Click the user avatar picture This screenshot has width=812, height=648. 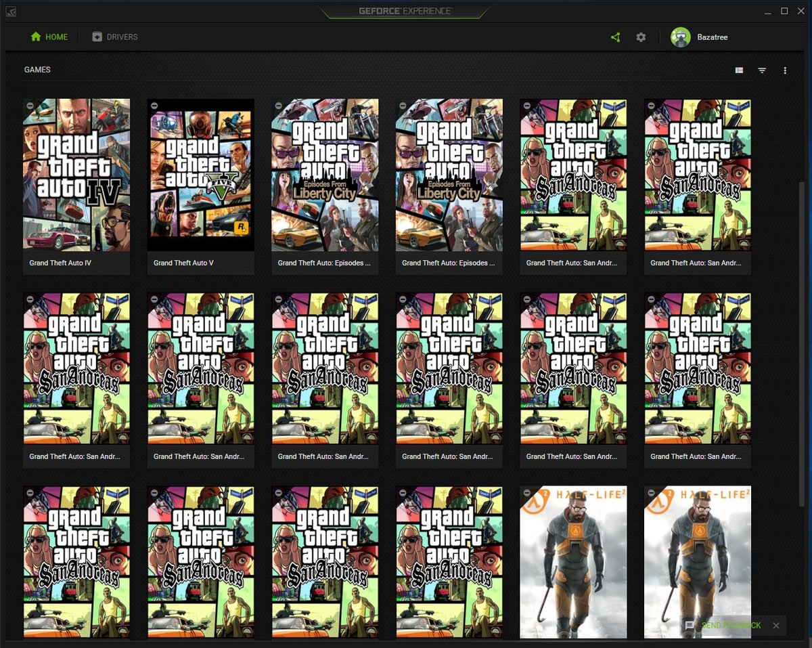point(680,37)
